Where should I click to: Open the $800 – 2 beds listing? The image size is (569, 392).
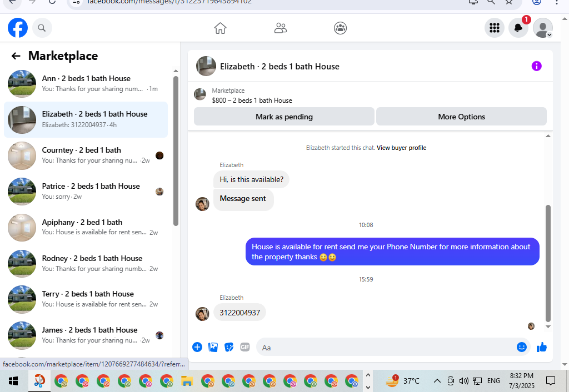[252, 100]
